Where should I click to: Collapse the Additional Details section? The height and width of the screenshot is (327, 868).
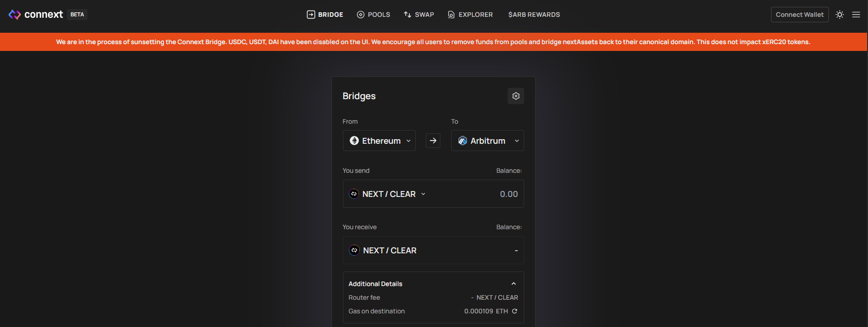pyautogui.click(x=514, y=284)
